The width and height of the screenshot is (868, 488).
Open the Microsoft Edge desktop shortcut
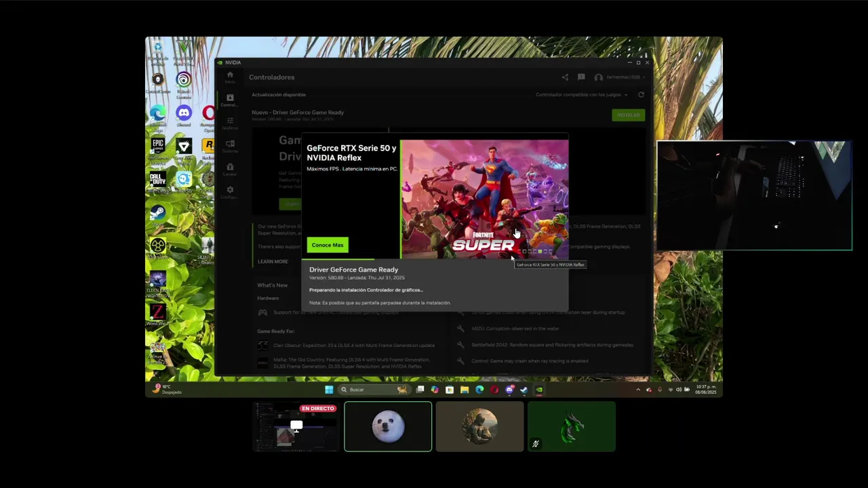[x=158, y=117]
